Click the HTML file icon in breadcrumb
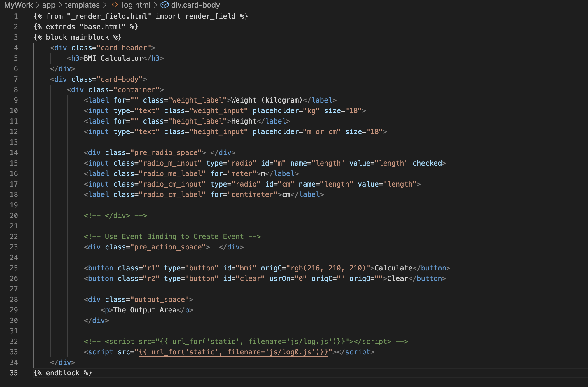588x387 pixels. coord(115,5)
